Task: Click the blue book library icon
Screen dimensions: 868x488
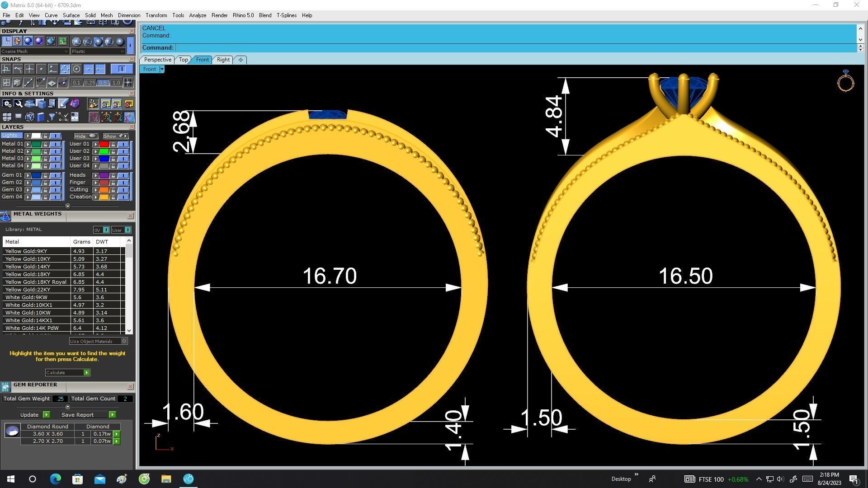Action: pos(41,117)
